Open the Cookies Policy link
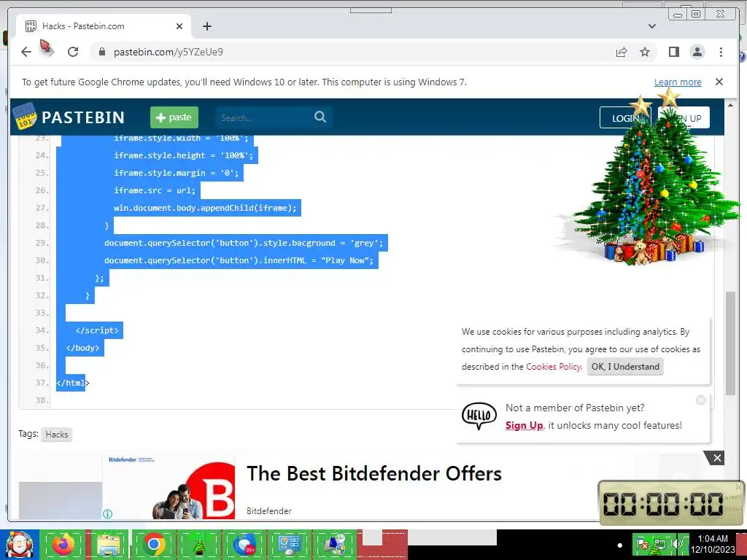This screenshot has width=747, height=560. click(x=553, y=367)
